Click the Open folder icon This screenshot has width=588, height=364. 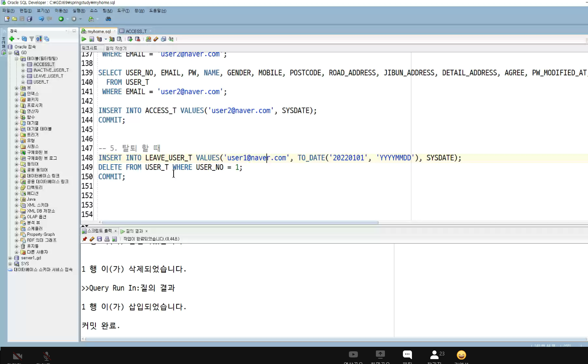(x=14, y=19)
